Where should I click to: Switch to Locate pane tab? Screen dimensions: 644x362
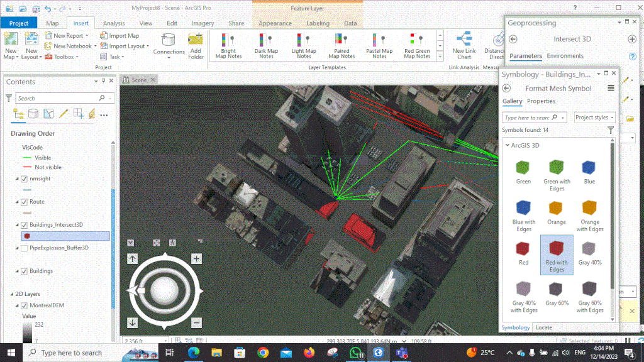click(x=544, y=327)
